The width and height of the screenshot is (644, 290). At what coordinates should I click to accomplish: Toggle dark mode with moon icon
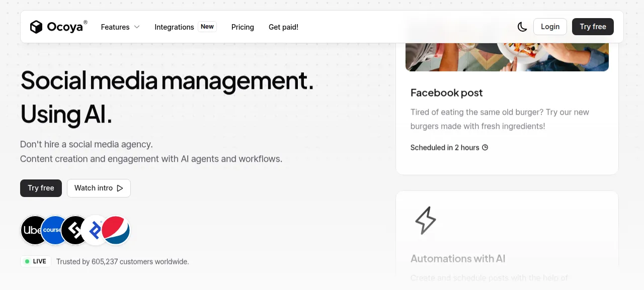tap(522, 27)
